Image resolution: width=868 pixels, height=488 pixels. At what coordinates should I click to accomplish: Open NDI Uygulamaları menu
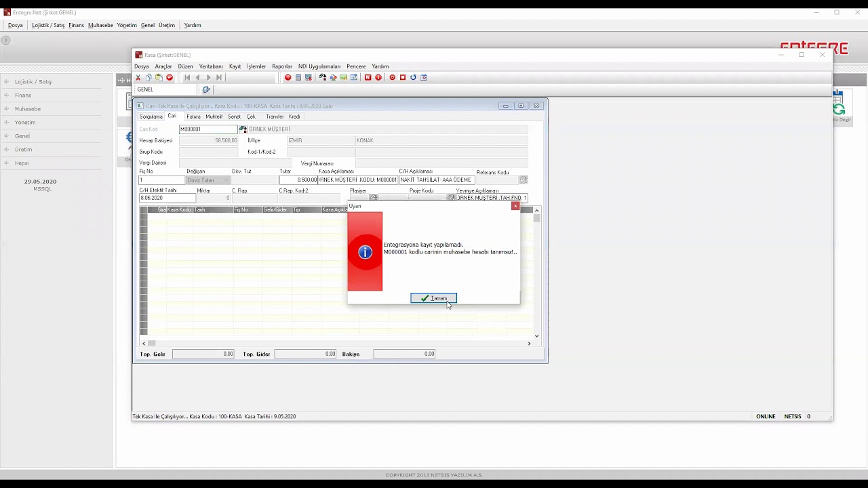point(319,66)
